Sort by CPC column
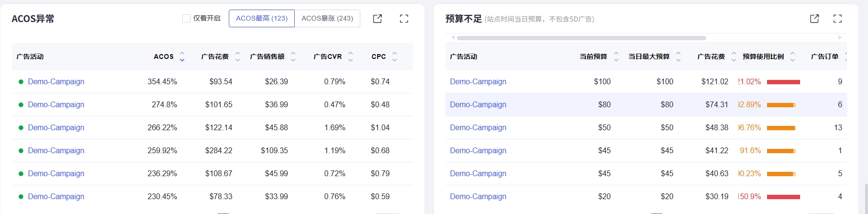This screenshot has height=214, width=868. point(394,56)
